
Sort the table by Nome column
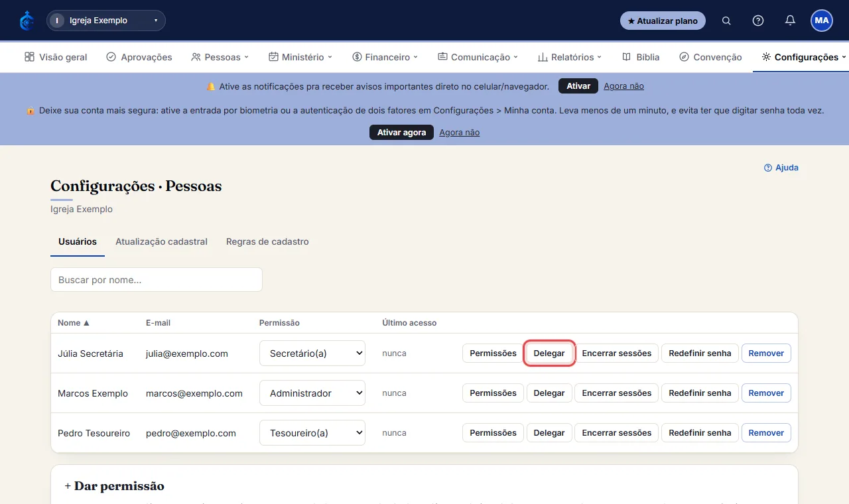click(x=74, y=323)
